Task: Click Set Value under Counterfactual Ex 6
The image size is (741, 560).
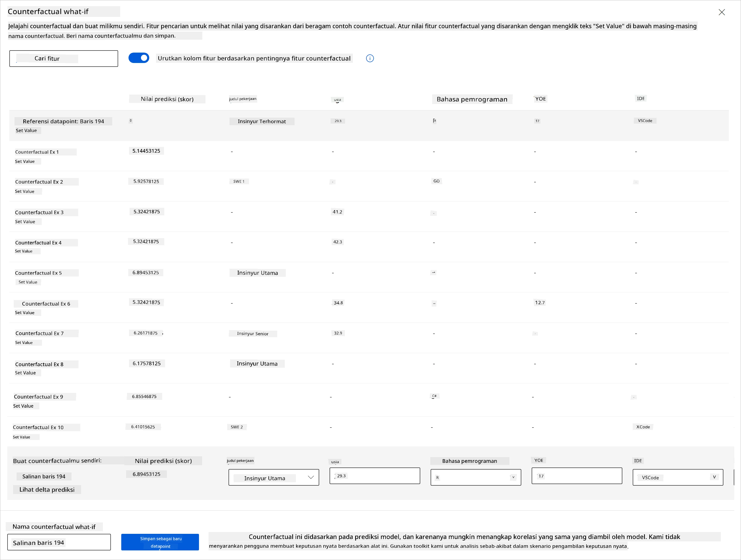Action: coord(25,313)
